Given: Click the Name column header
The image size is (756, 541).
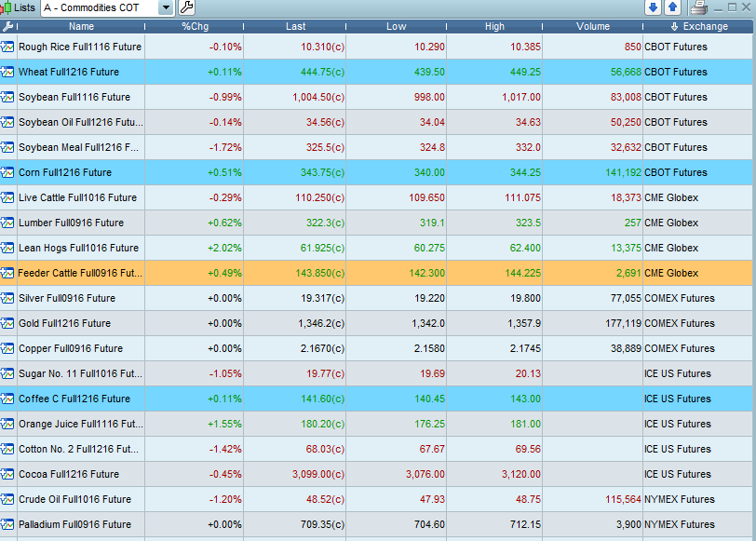Looking at the screenshot, I should (x=82, y=26).
